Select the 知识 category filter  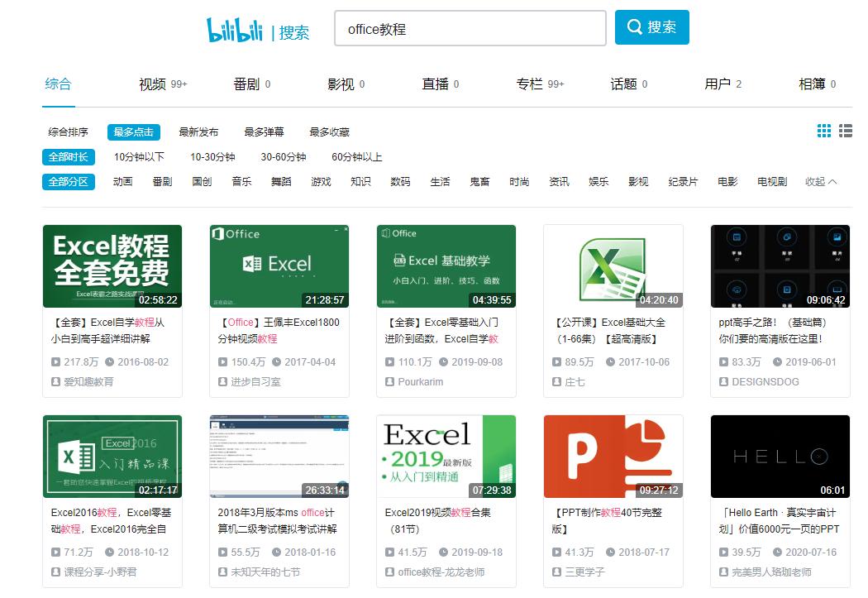click(x=360, y=181)
